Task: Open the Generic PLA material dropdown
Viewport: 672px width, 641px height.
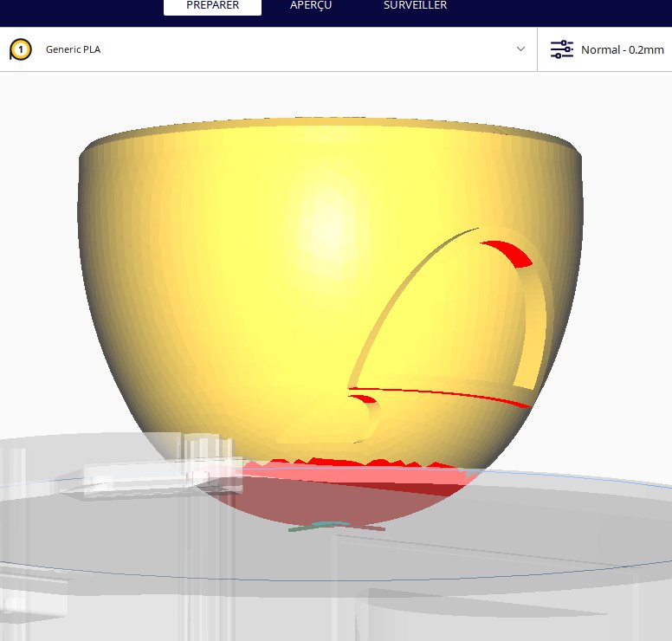Action: [268, 49]
